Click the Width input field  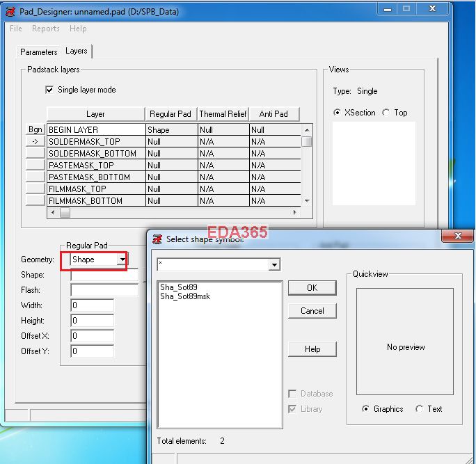93,305
